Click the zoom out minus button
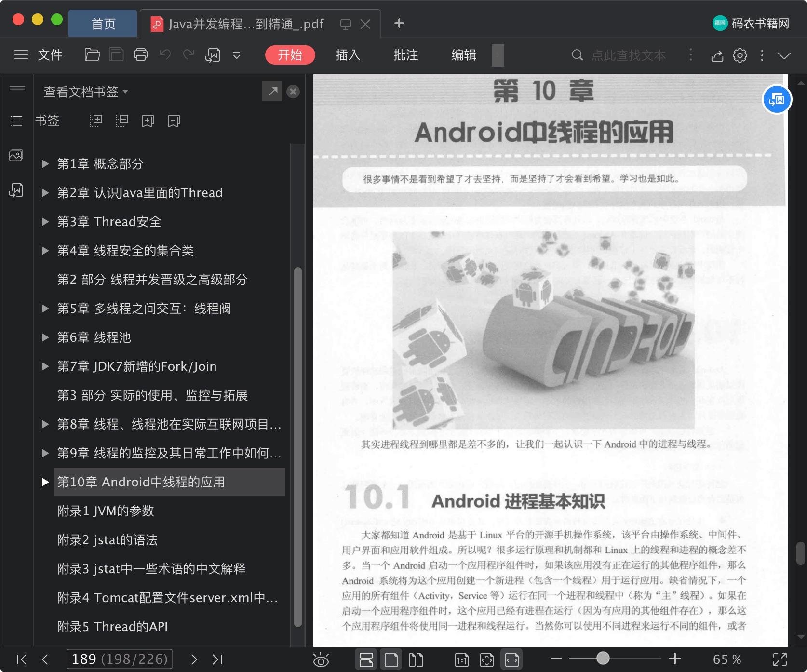Viewport: 807px width, 672px height. click(556, 659)
